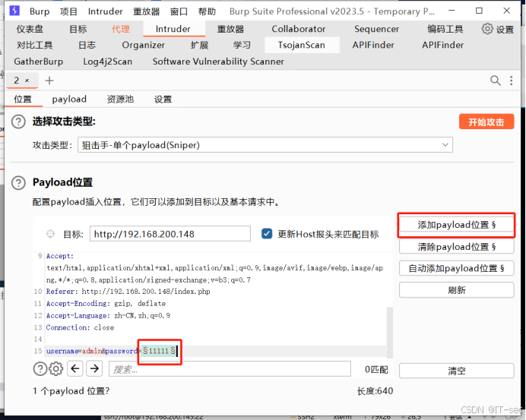Open the 设置 label next to the gear

[x=505, y=30]
